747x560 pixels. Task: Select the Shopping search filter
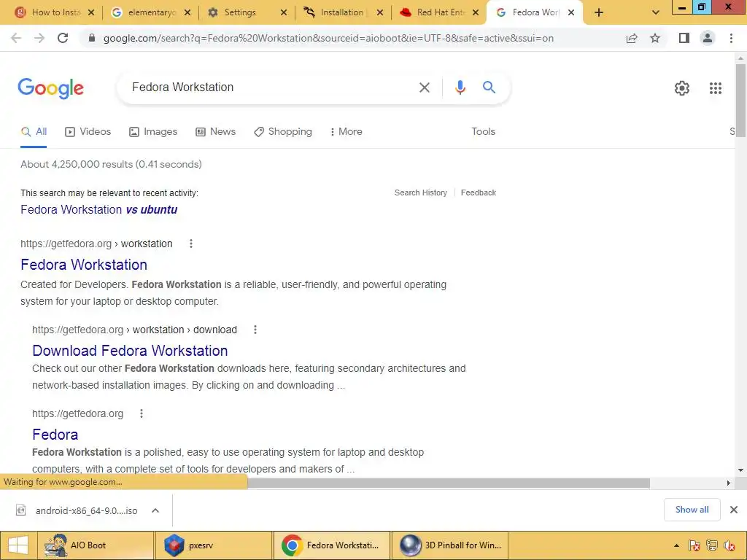pos(283,132)
